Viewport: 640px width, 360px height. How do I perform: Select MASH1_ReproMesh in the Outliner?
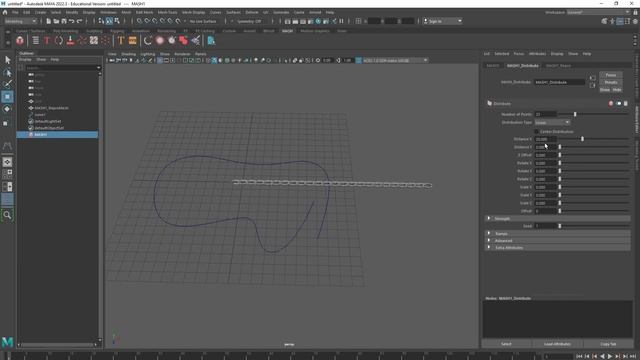[x=51, y=108]
